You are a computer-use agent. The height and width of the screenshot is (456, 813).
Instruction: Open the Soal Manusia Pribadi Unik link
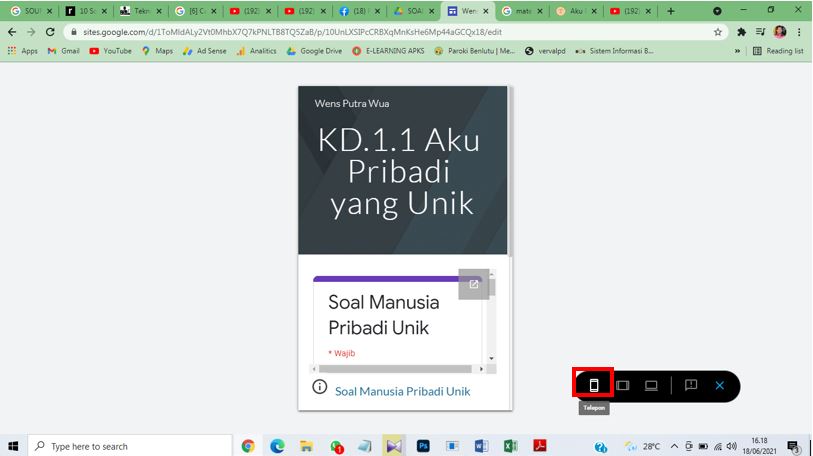(x=402, y=391)
